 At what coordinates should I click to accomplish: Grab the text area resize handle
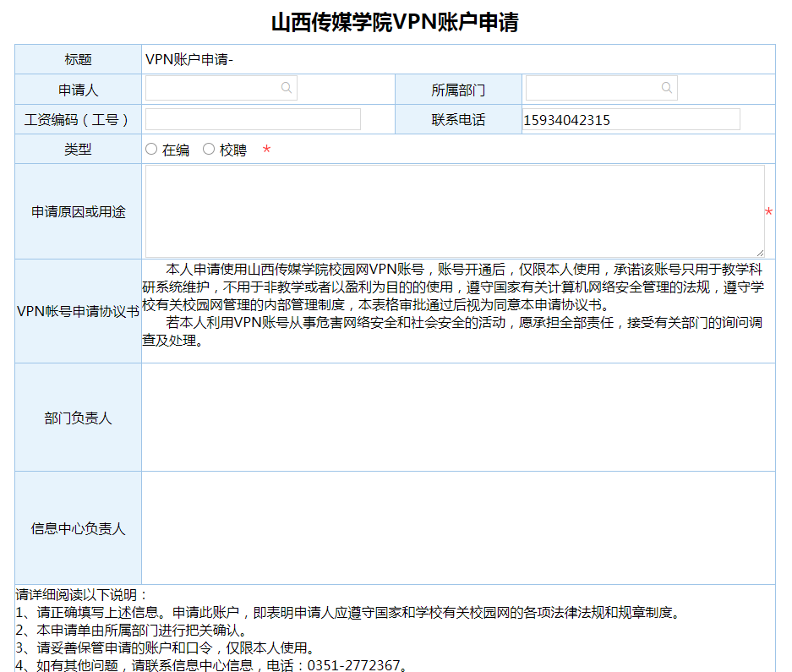coord(760,252)
